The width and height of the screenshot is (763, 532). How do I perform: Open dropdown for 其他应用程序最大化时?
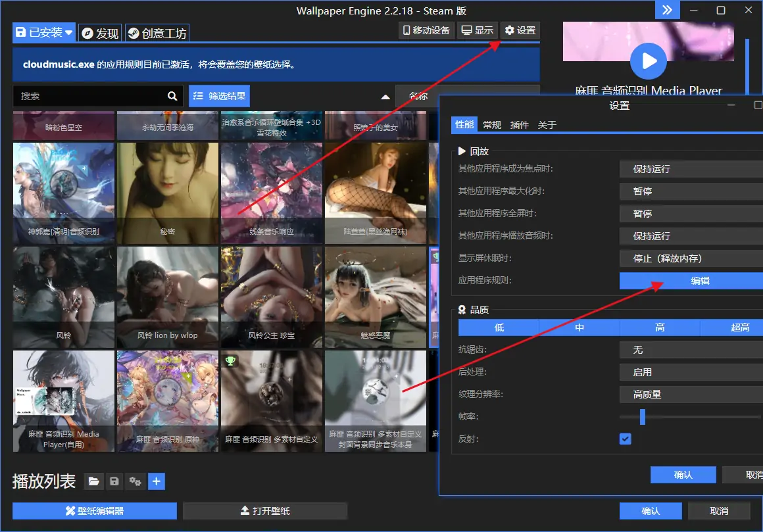[x=691, y=191]
